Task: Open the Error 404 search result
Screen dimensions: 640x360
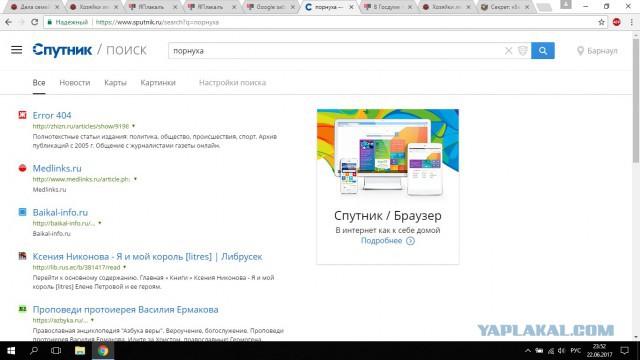Action: tap(52, 116)
